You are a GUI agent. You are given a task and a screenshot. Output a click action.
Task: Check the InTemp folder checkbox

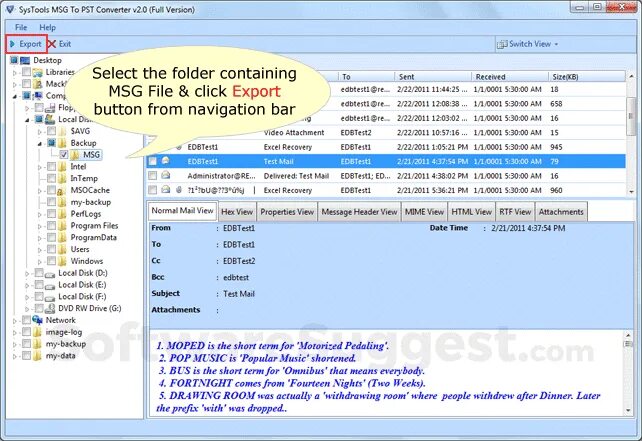coord(52,179)
